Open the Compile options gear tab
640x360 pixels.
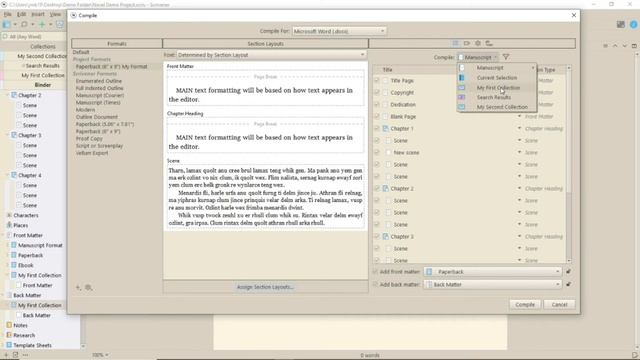coord(478,43)
